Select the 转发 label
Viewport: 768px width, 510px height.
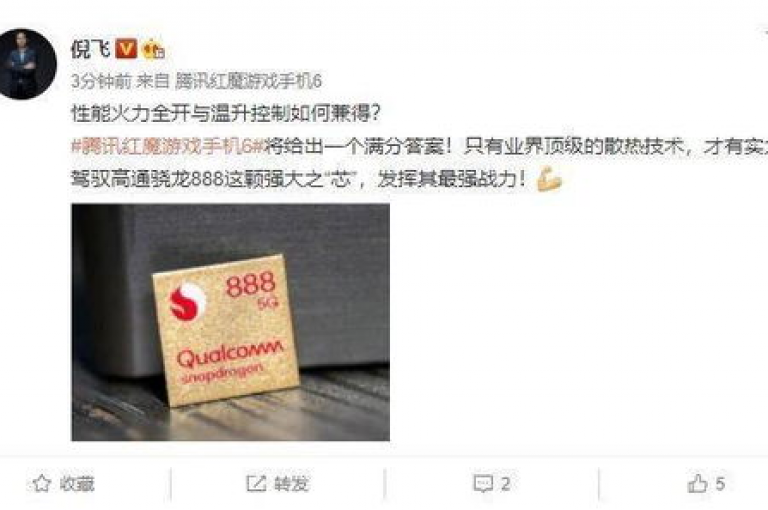click(x=291, y=484)
